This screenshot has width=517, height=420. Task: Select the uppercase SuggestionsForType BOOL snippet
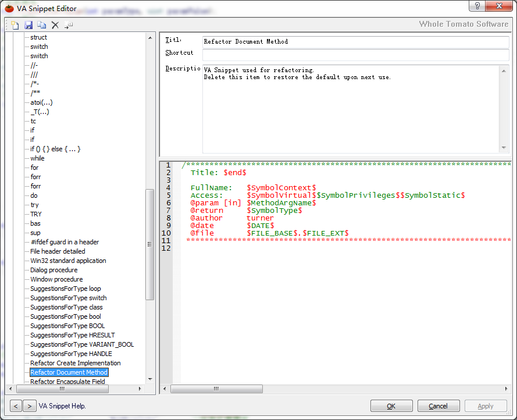[x=67, y=326]
